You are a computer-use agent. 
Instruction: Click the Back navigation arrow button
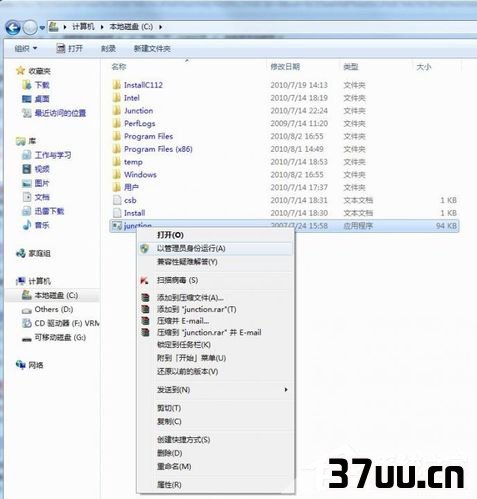point(13,27)
